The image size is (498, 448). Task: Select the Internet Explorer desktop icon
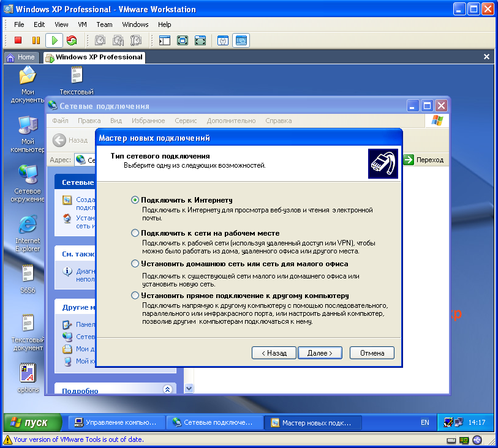[28, 233]
